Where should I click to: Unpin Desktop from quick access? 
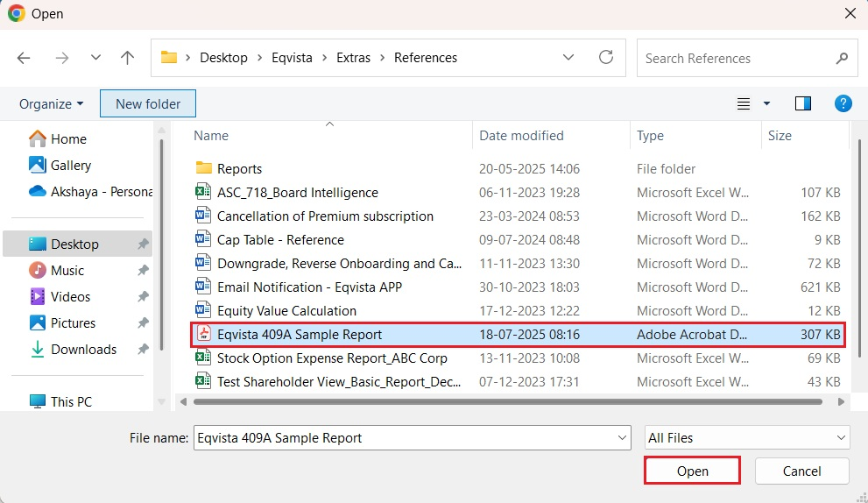tap(143, 244)
